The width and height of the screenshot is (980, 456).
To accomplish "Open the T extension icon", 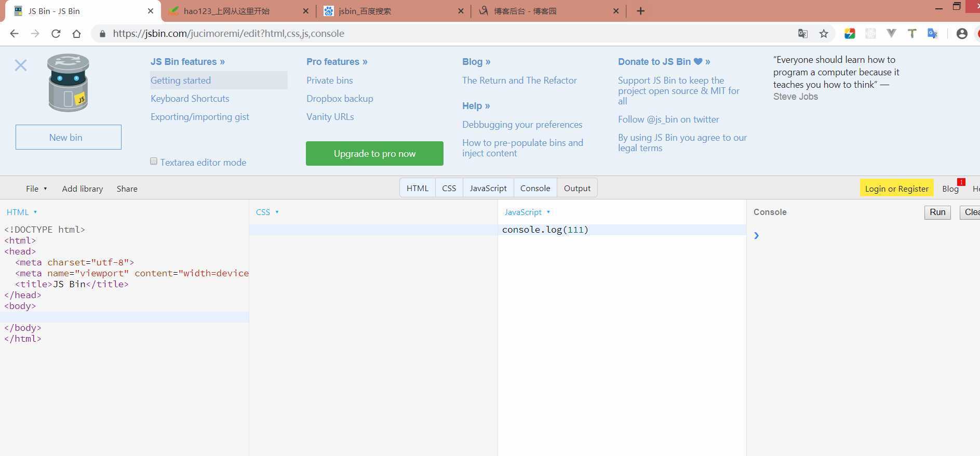I will 911,34.
